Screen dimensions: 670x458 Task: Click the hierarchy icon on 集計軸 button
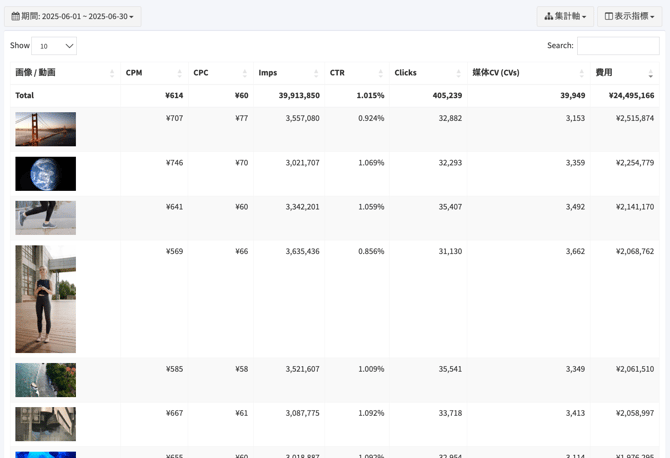[x=549, y=16]
